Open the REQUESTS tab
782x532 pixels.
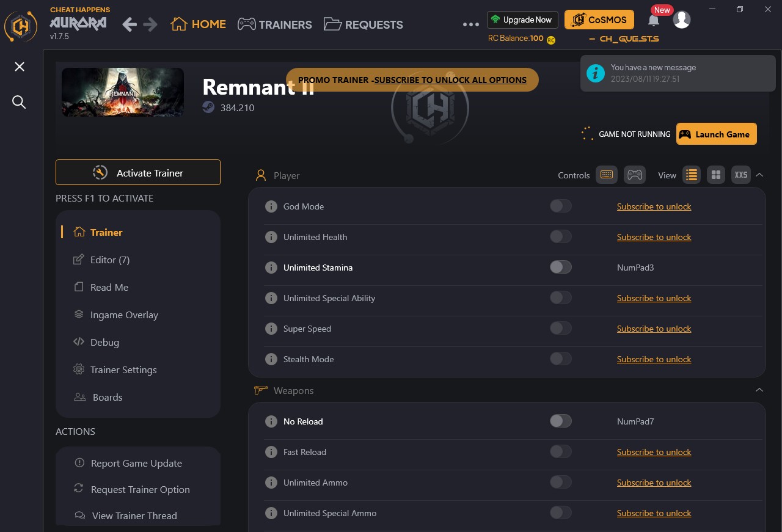tap(363, 24)
